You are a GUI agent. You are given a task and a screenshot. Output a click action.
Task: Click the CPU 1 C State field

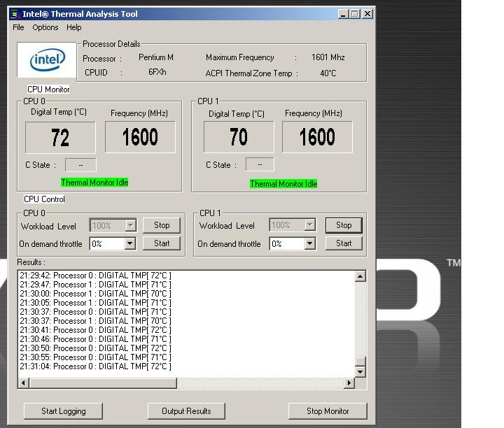pos(260,164)
